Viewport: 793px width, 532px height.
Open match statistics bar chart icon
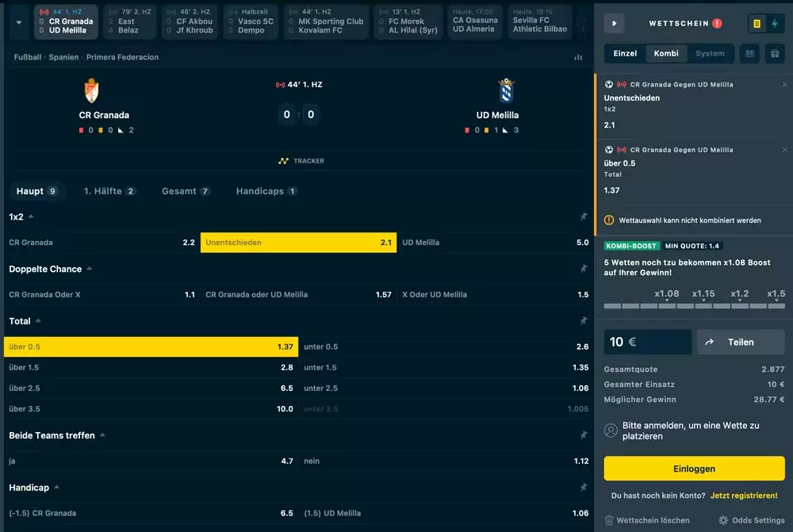coord(578,57)
